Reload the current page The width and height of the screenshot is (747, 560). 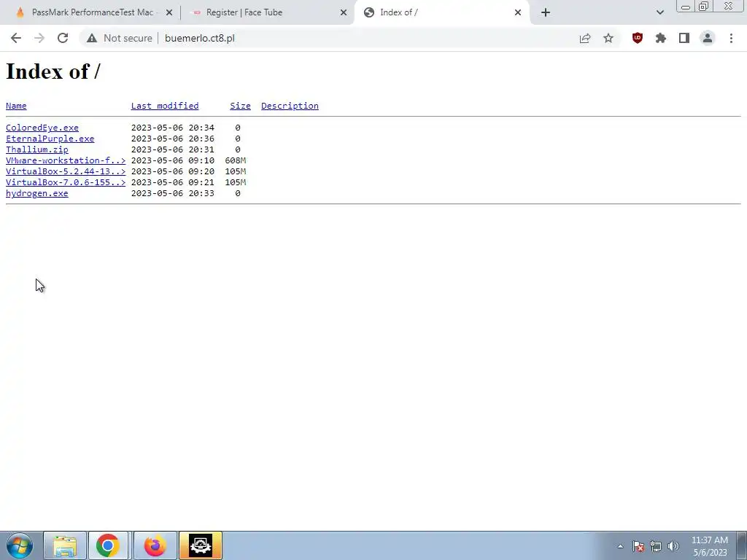63,38
